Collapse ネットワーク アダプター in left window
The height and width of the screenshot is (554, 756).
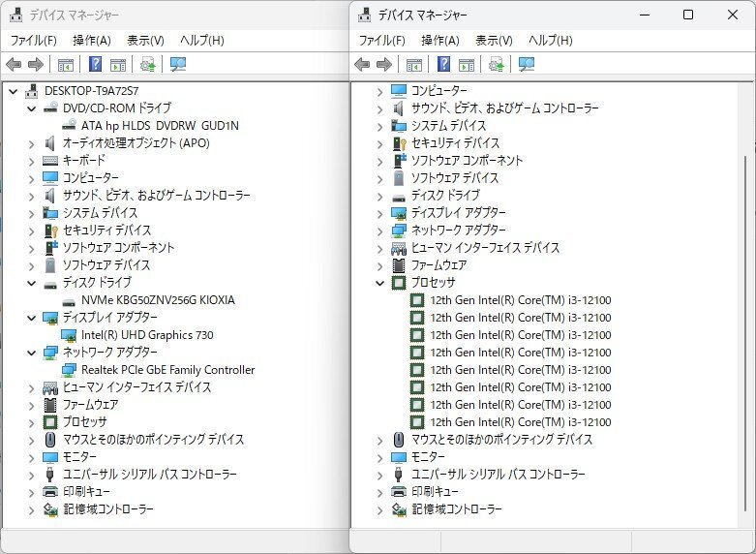click(x=32, y=353)
